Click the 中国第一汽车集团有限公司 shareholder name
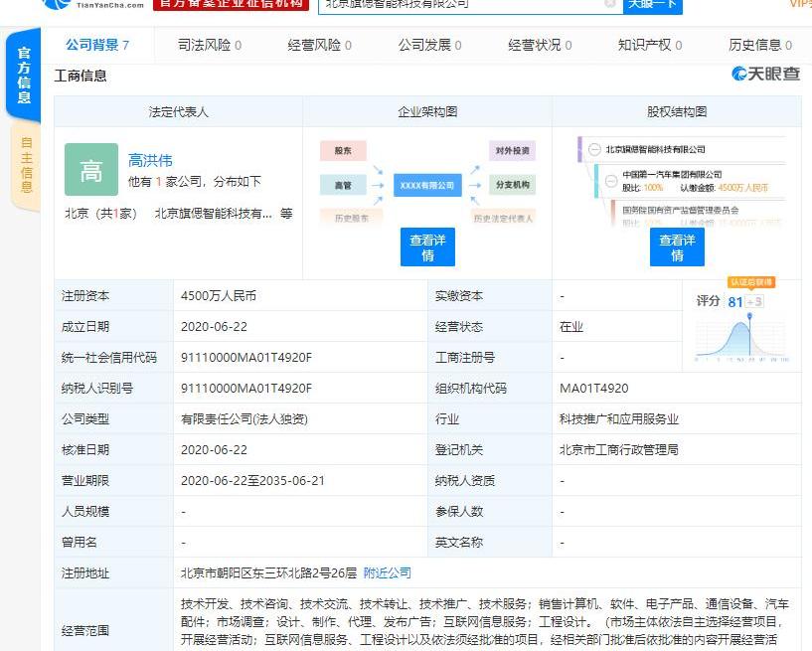The width and height of the screenshot is (812, 651). point(672,175)
